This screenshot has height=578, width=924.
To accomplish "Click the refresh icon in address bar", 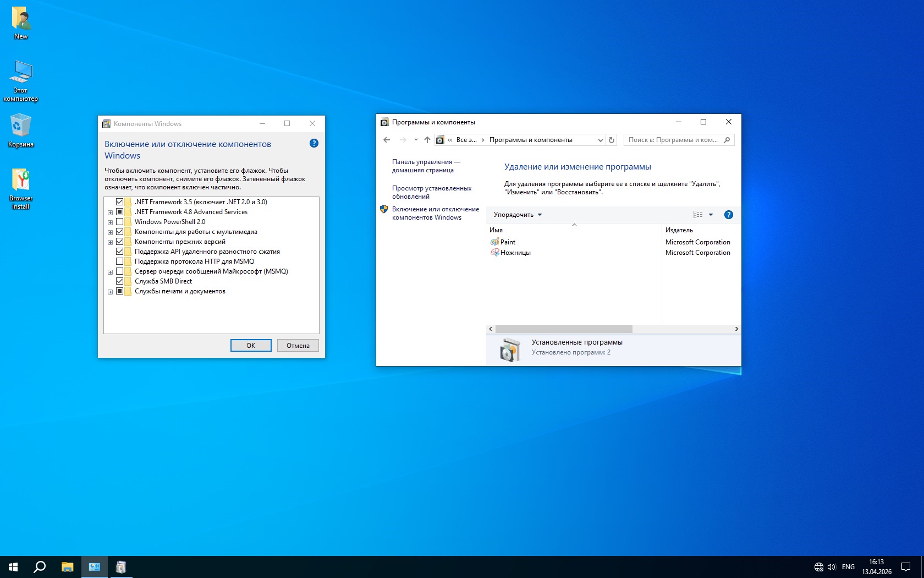I will [x=612, y=140].
